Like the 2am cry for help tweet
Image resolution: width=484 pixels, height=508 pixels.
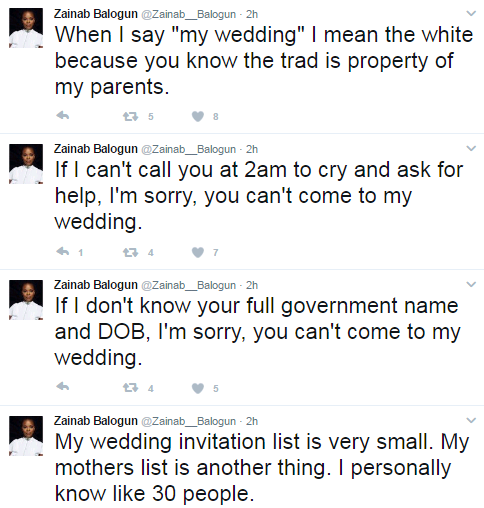pos(198,252)
